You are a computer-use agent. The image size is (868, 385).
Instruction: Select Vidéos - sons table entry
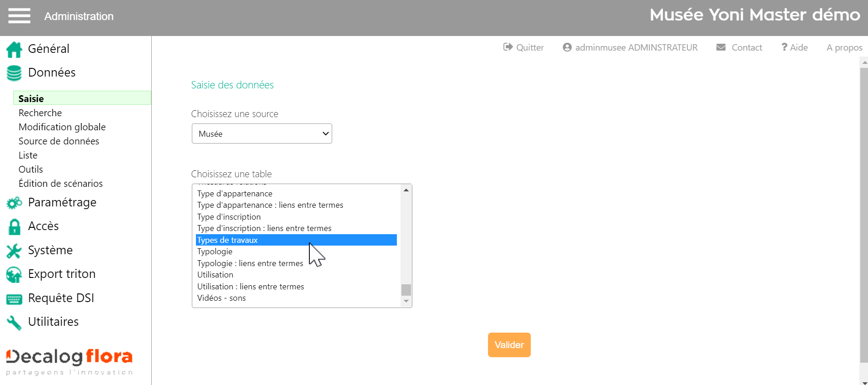pyautogui.click(x=221, y=298)
